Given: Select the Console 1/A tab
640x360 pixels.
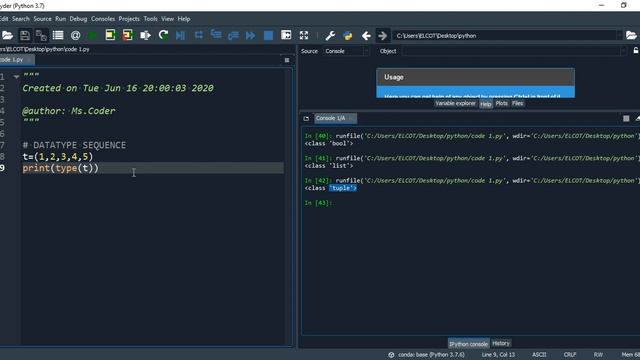Looking at the screenshot, I should (x=335, y=118).
